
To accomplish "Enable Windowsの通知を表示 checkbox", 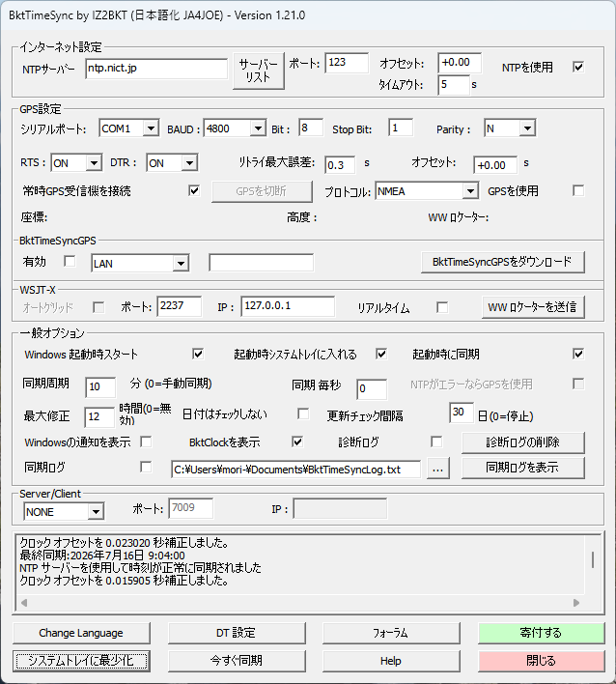I will tap(146, 442).
